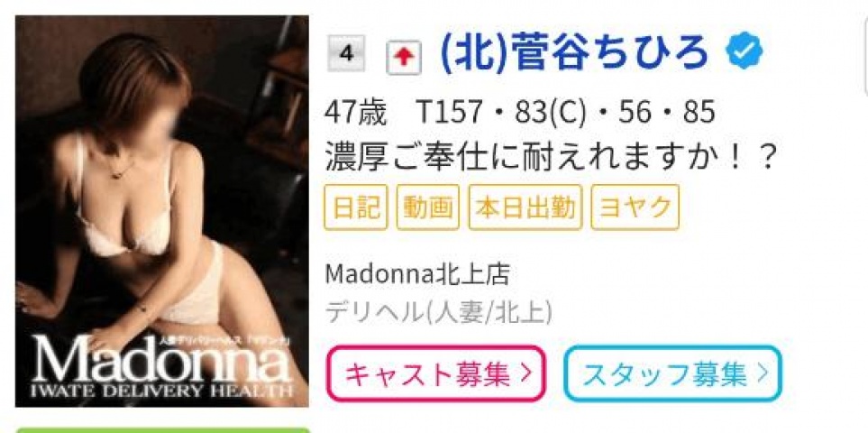
Task: Click the blue verified checkmark badge
Action: tap(745, 51)
